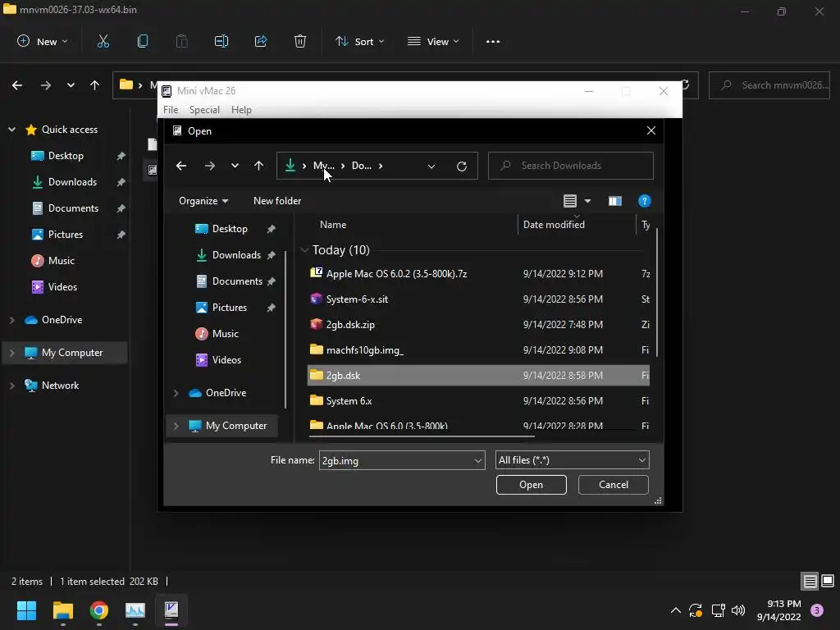Select Downloads in File Explorer Quick access
The height and width of the screenshot is (630, 840).
point(72,182)
